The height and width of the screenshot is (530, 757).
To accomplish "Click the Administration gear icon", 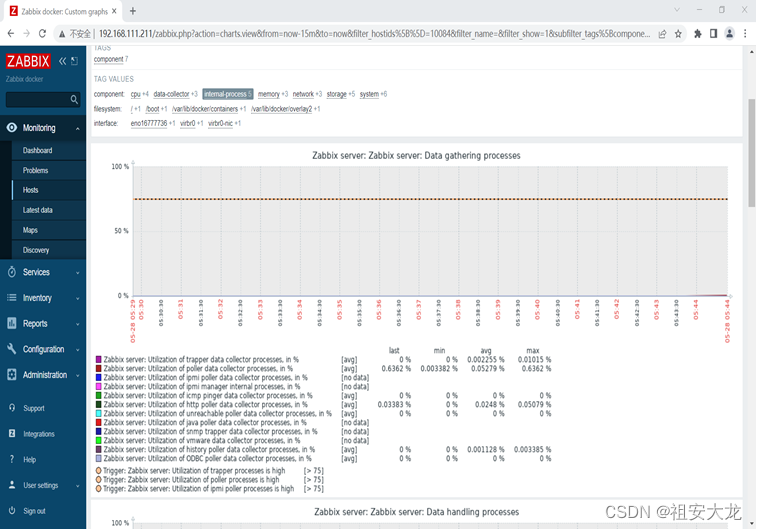I will click(12, 374).
